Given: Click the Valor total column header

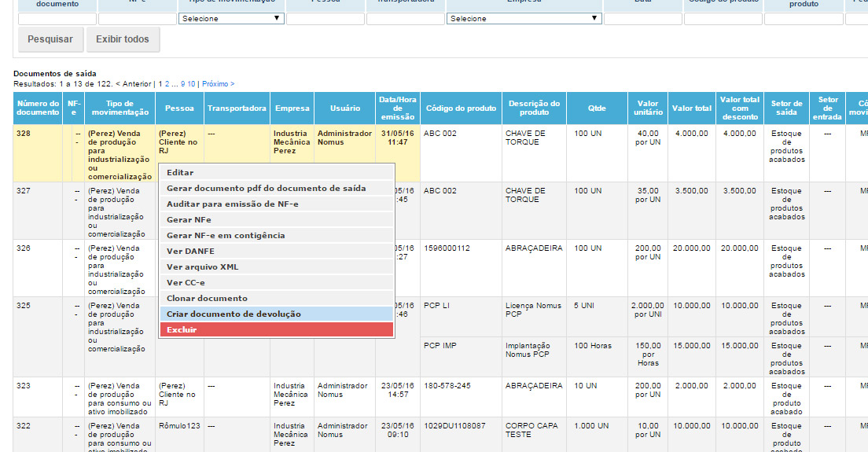Looking at the screenshot, I should (x=691, y=108).
